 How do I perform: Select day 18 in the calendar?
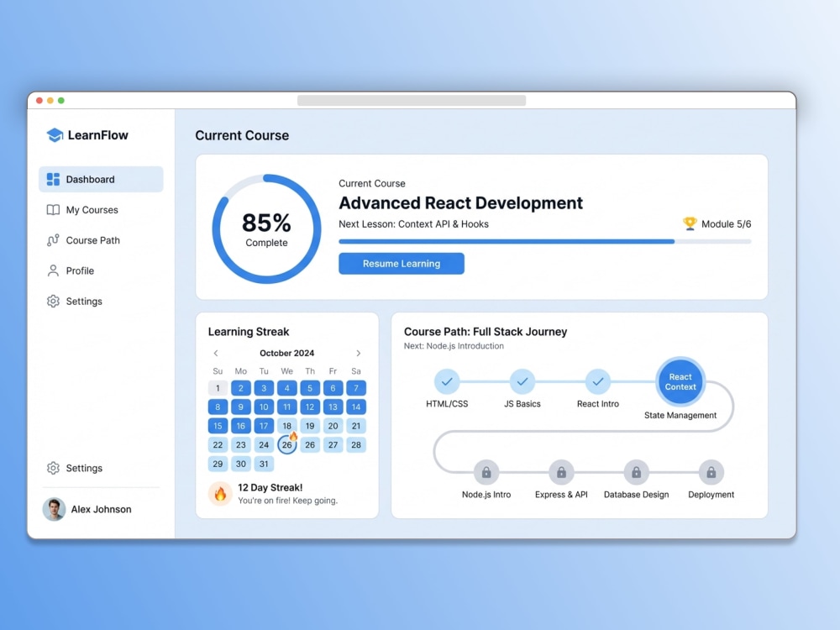click(286, 426)
